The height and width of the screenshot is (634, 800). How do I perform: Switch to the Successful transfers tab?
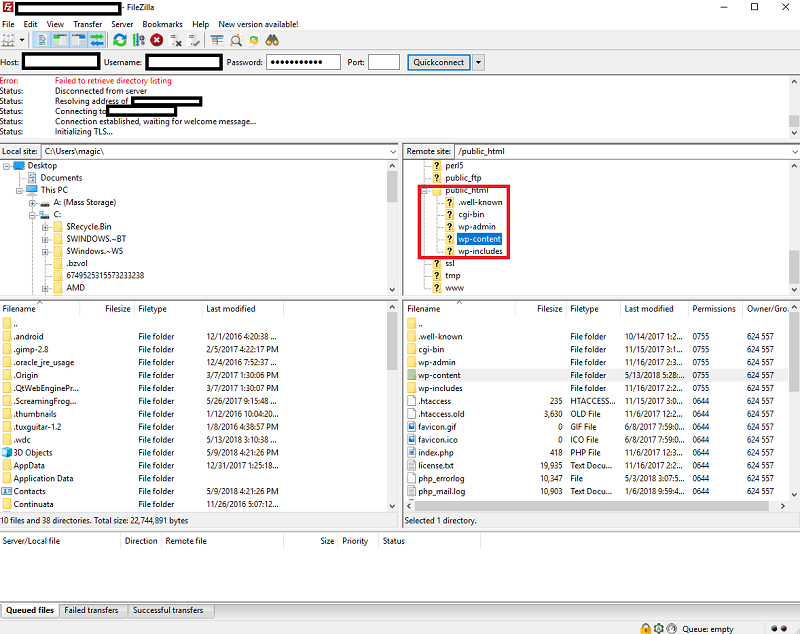[168, 610]
